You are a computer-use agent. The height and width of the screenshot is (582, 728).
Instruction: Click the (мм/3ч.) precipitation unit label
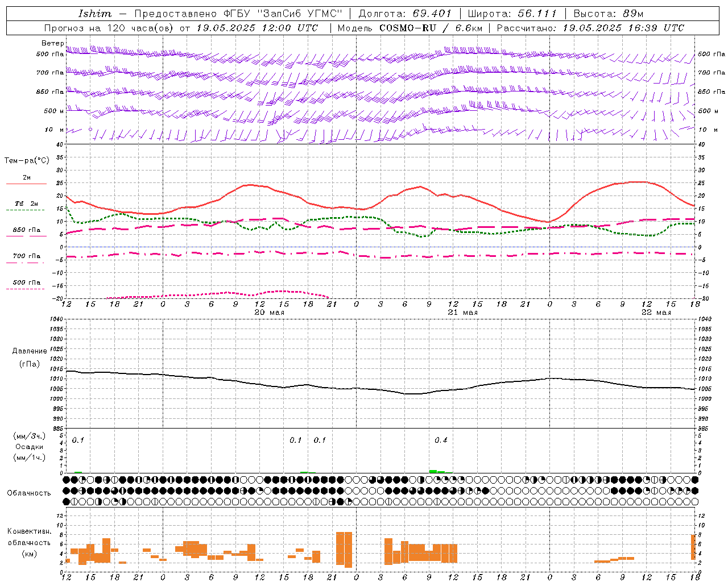point(30,436)
